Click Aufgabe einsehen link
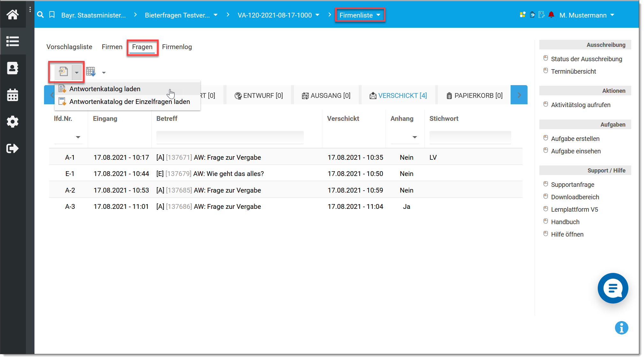Screen dimensions: 644x359 [576, 151]
